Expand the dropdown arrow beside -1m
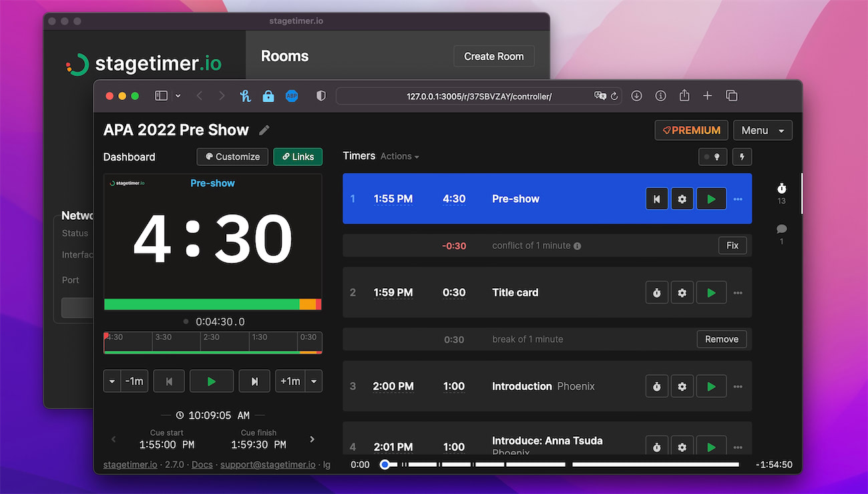 coord(112,381)
